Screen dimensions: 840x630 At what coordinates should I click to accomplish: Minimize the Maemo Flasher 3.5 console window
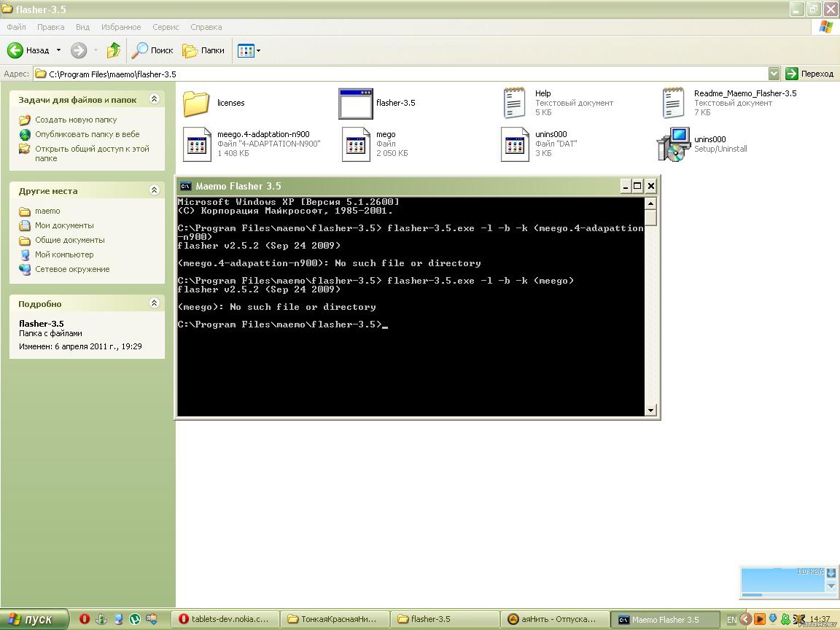625,186
